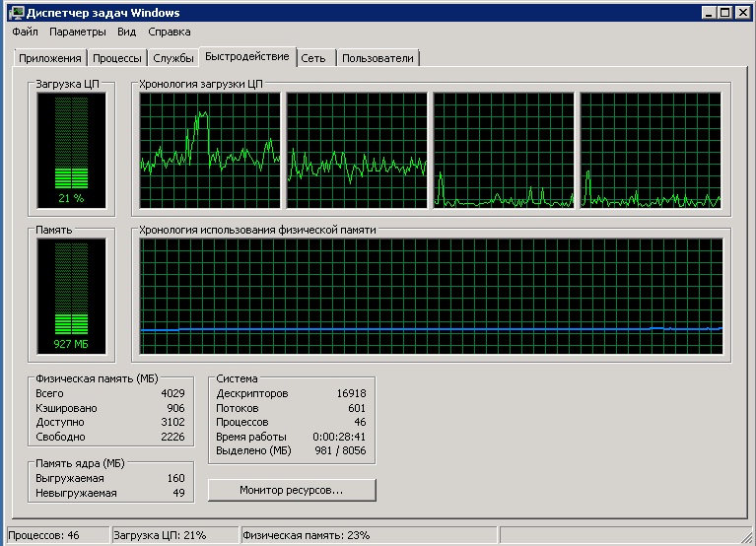This screenshot has width=756, height=546.
Task: Click the Дескрипторов value 16918
Action: (351, 393)
